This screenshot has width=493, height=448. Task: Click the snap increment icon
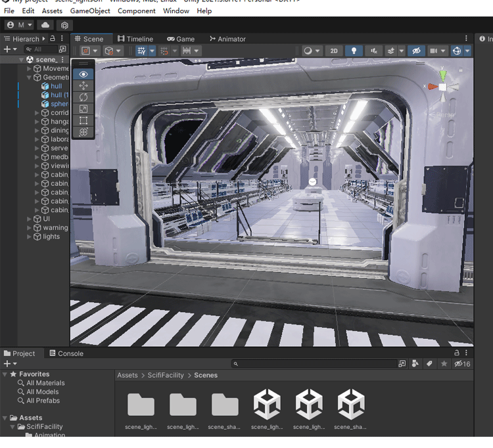[x=187, y=51]
